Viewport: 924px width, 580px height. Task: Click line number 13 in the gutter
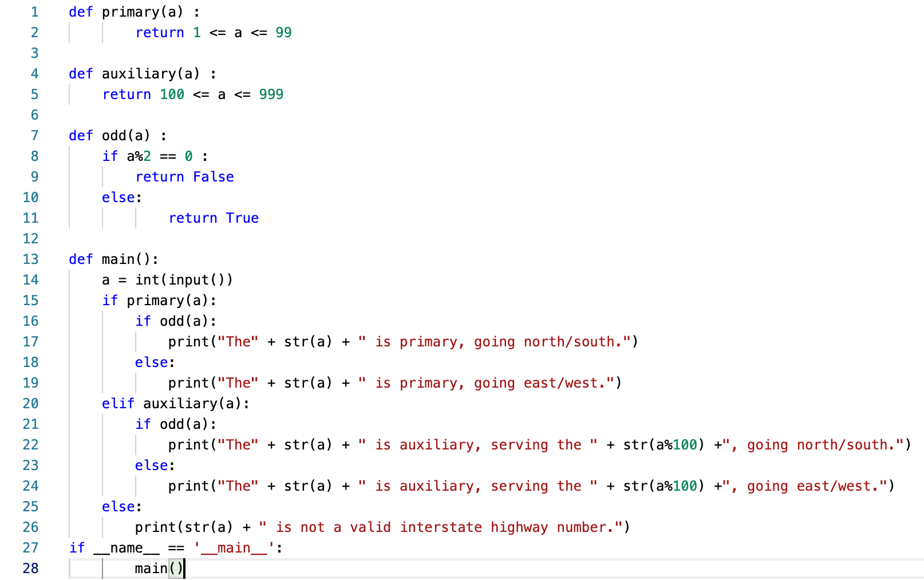point(30,259)
